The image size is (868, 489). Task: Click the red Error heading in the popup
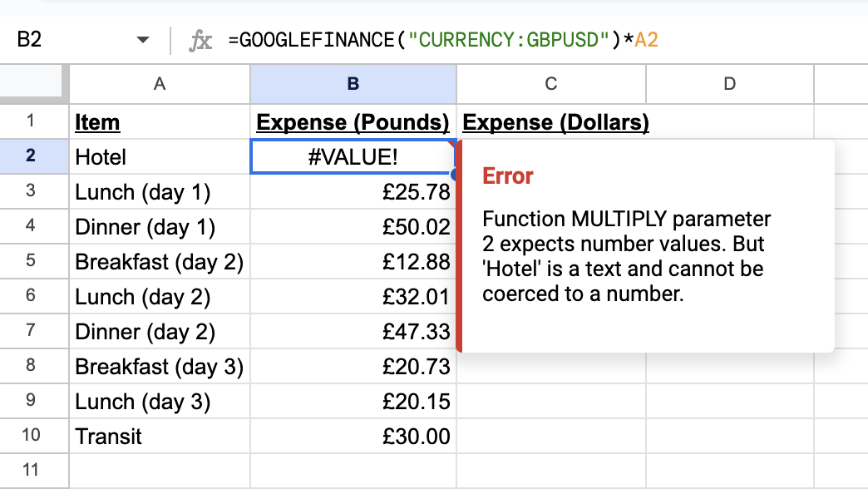(x=508, y=176)
